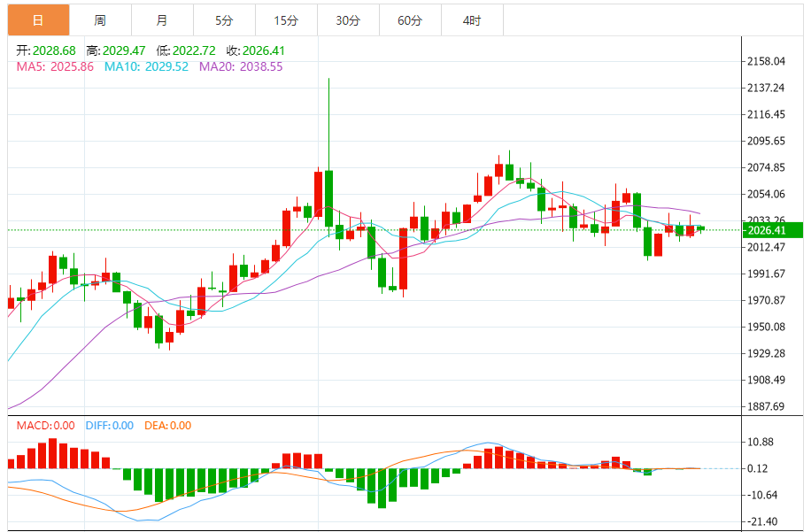Image resolution: width=811 pixels, height=532 pixels.
Task: Click the opening price 2028.68 value
Action: click(x=54, y=50)
